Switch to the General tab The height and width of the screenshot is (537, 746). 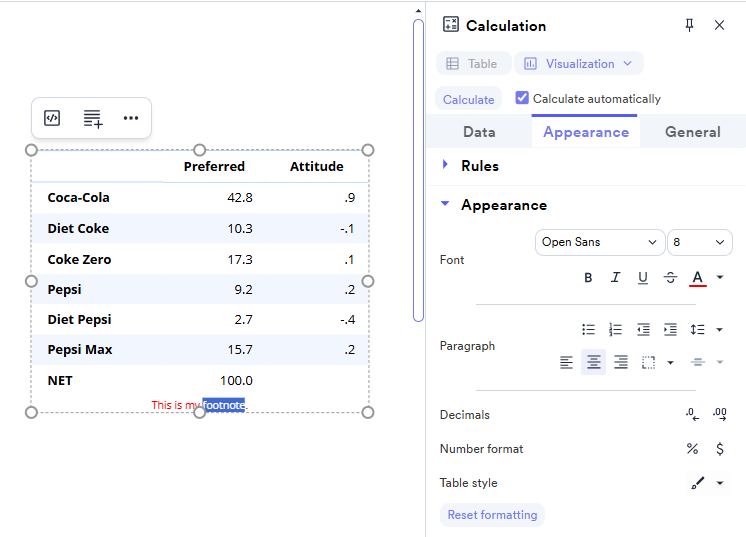click(x=692, y=132)
